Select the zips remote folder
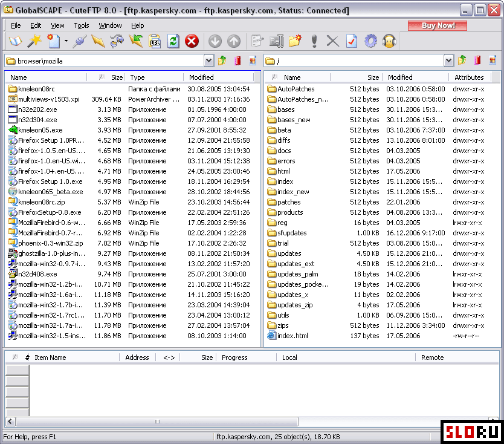The image size is (504, 444). click(x=278, y=325)
